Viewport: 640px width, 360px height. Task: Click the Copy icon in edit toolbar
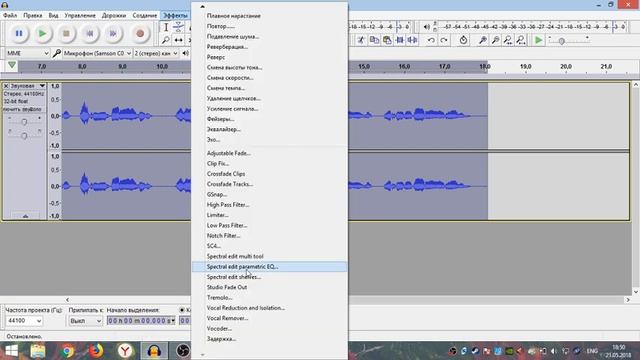(x=374, y=40)
